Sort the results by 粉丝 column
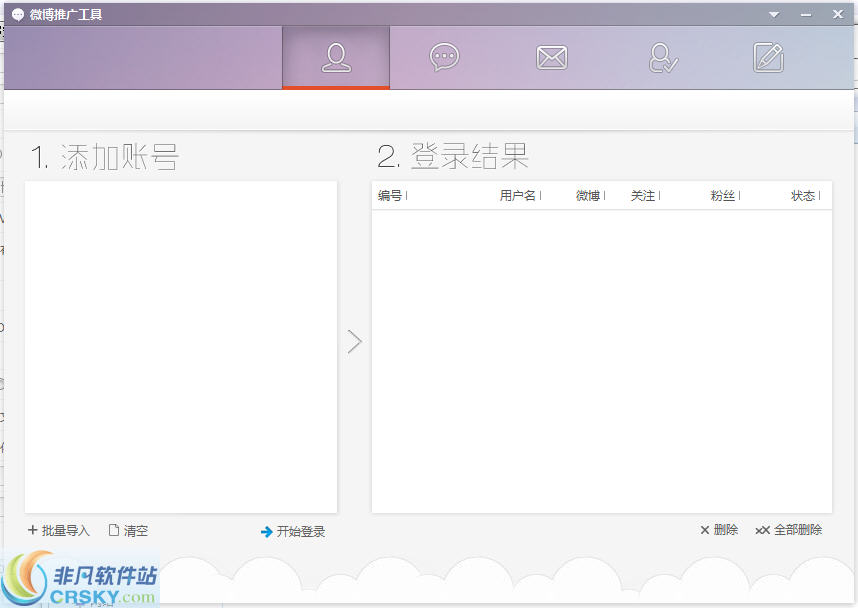The image size is (858, 608). tap(722, 196)
